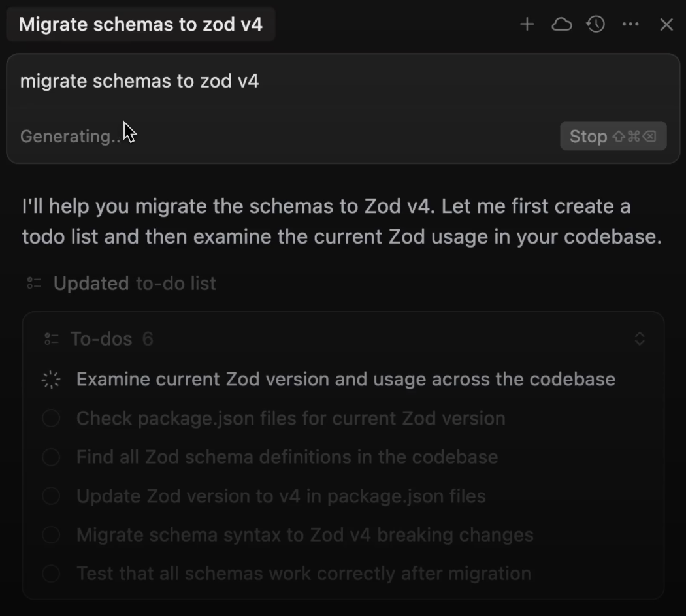Click the to-do list icon beside Updated
The width and height of the screenshot is (686, 616).
coord(34,284)
